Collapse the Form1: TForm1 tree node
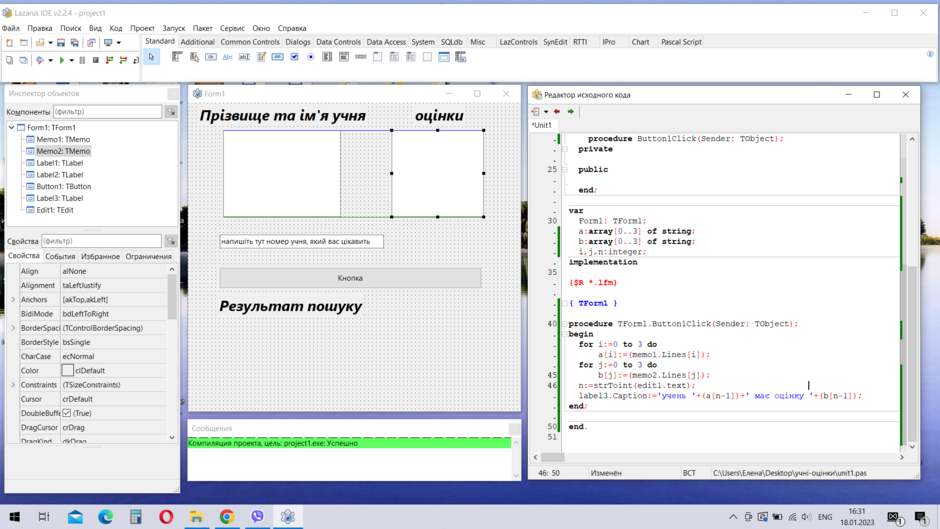940x529 pixels. (x=11, y=128)
